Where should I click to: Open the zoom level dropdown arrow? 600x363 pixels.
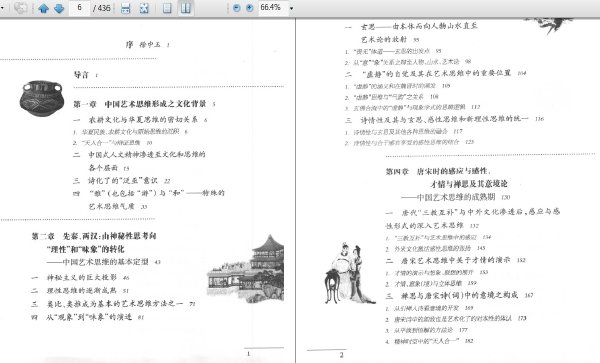pos(292,8)
